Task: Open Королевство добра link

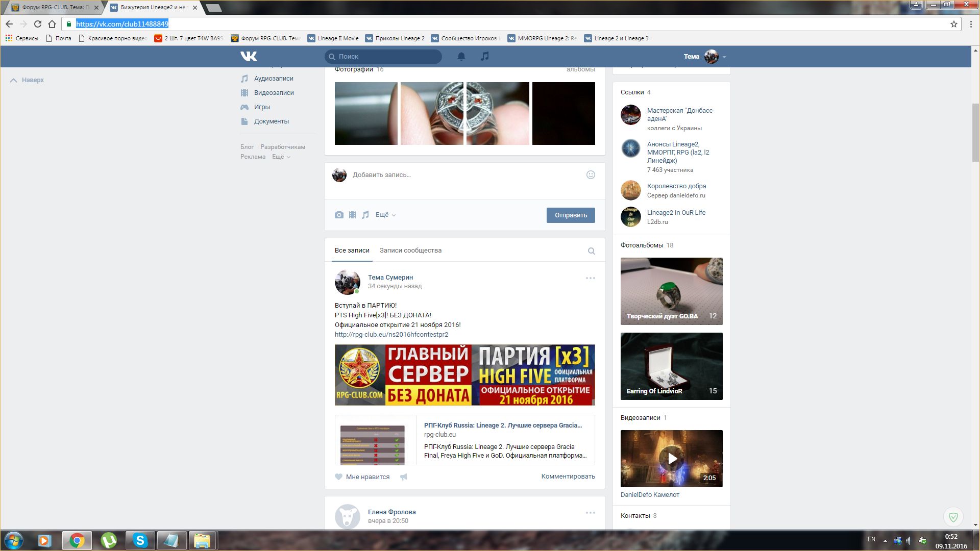Action: [677, 186]
